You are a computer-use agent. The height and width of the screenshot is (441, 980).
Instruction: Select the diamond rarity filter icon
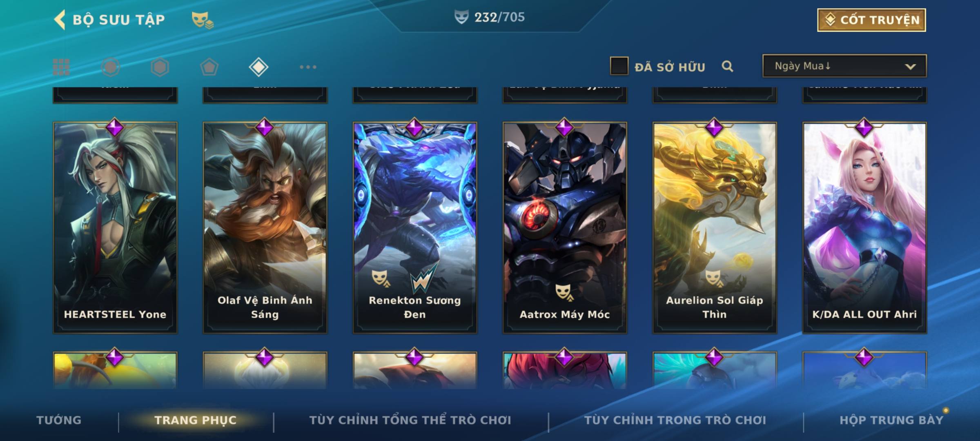pyautogui.click(x=258, y=67)
